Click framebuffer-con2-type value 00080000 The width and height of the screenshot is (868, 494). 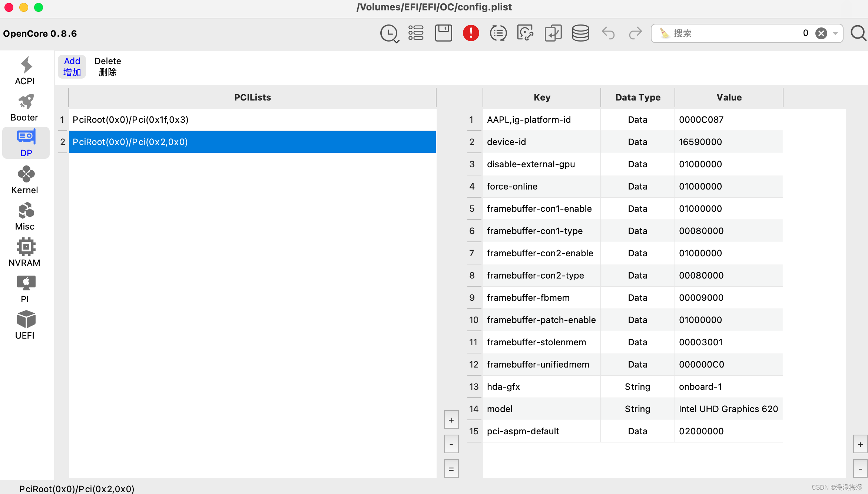(729, 276)
